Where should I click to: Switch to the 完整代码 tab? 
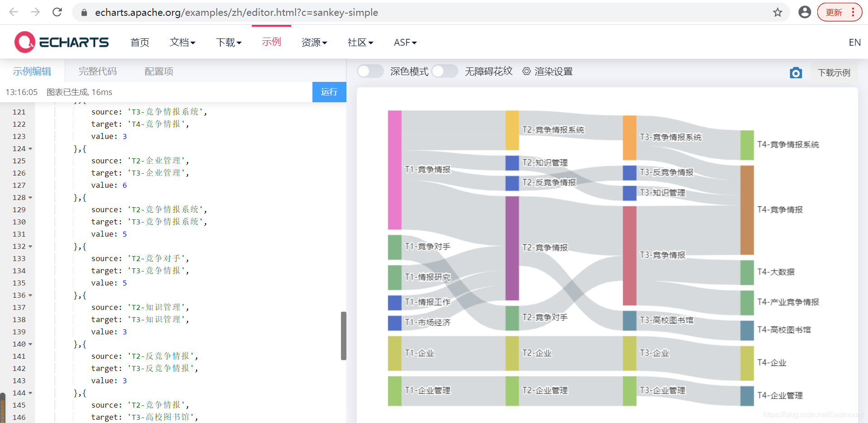[x=97, y=71]
